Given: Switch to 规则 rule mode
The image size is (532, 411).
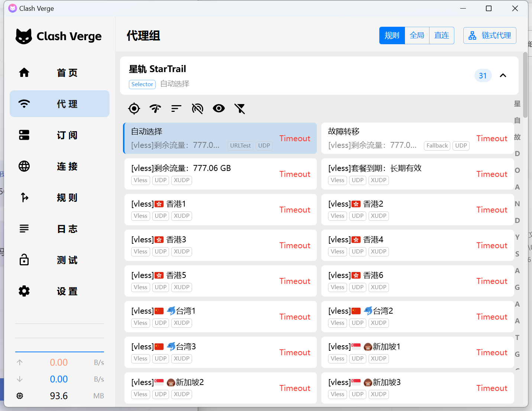Looking at the screenshot, I should (392, 36).
